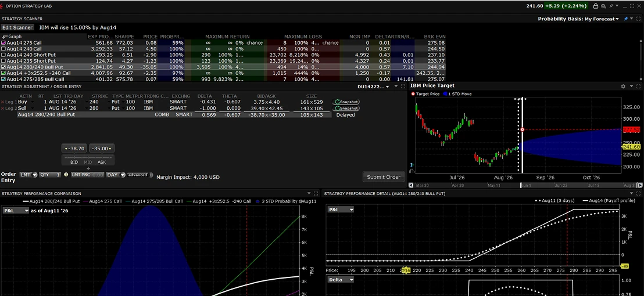
Task: Sort by the MGN IMP column header
Action: point(359,37)
